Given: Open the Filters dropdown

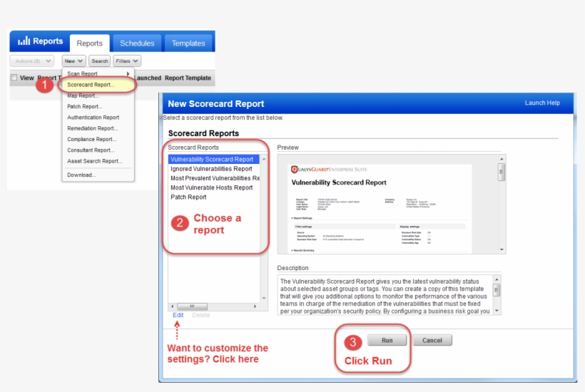Looking at the screenshot, I should pyautogui.click(x=126, y=61).
